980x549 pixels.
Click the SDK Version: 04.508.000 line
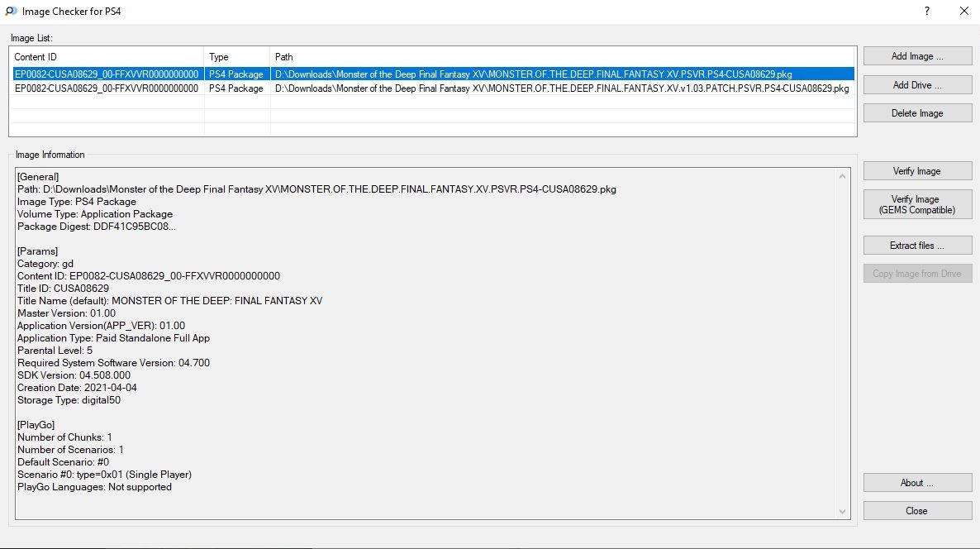(74, 375)
